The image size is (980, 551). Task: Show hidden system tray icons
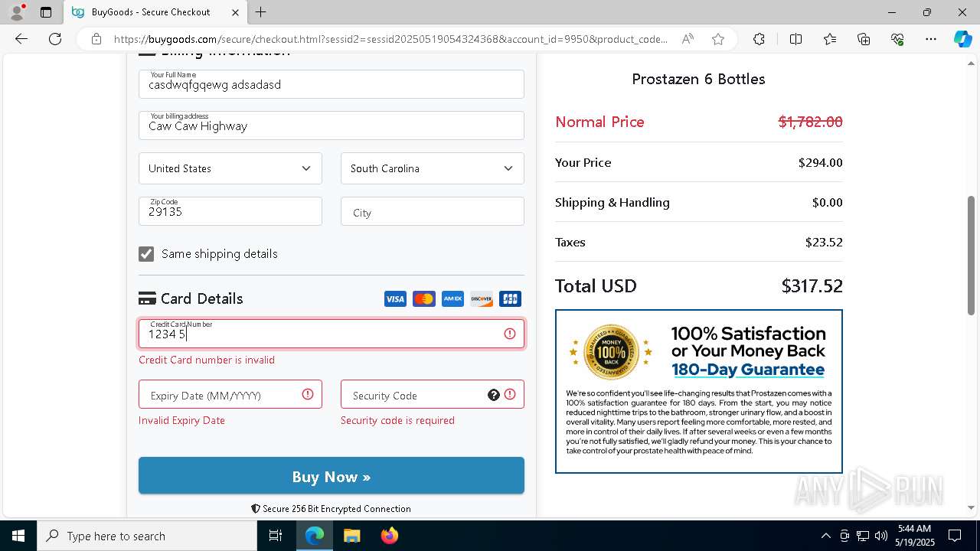(825, 536)
